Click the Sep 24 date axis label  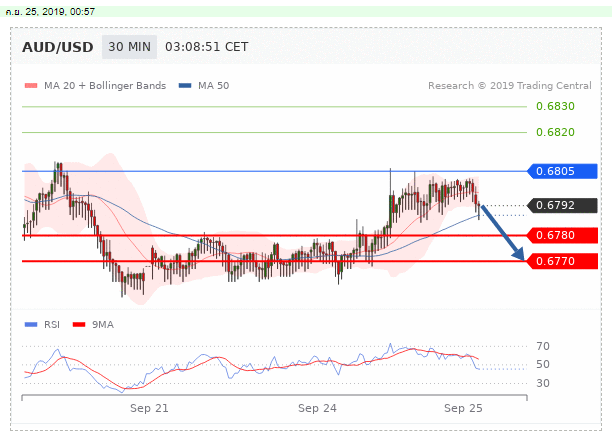click(x=317, y=408)
